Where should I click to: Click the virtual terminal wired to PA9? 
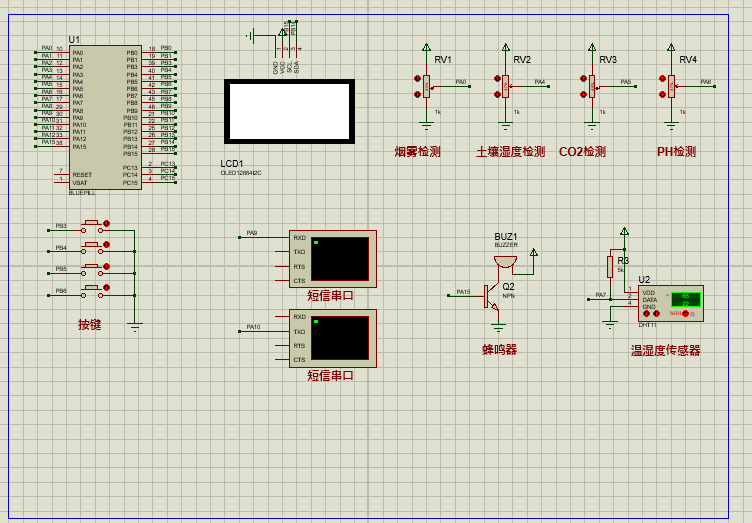[333, 259]
